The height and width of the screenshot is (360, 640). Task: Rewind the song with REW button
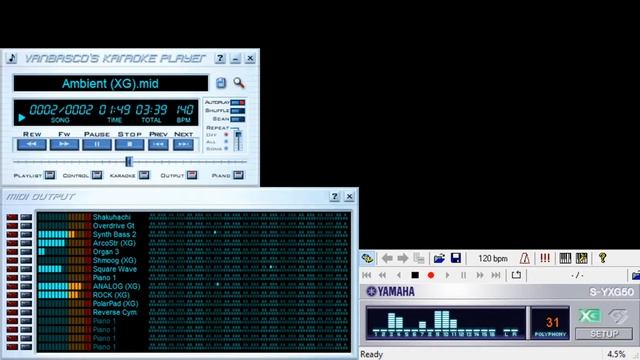click(x=31, y=144)
